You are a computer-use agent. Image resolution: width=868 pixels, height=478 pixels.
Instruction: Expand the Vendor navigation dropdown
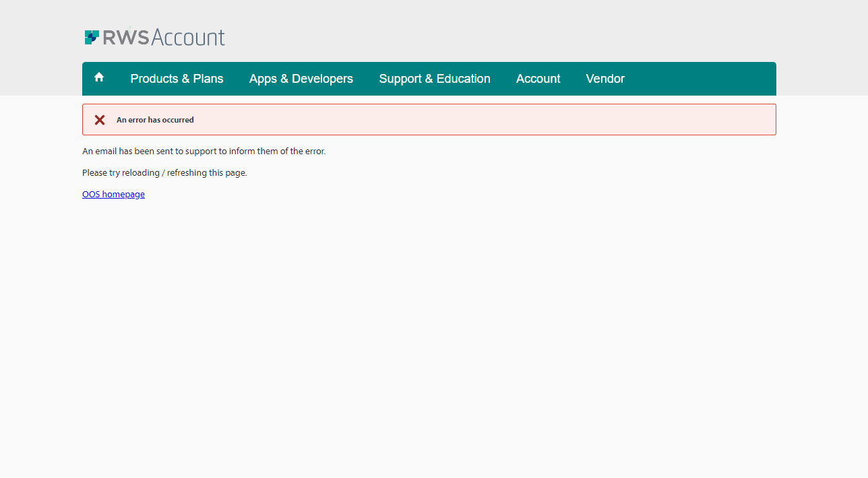(x=604, y=79)
